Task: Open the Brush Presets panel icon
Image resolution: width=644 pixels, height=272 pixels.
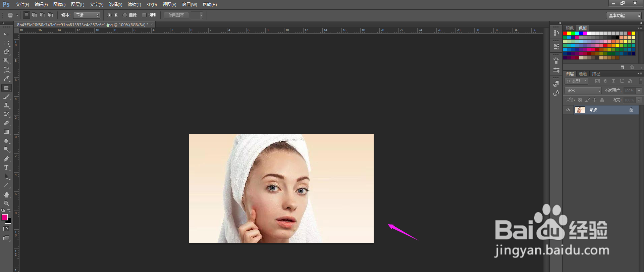Action: (x=556, y=70)
